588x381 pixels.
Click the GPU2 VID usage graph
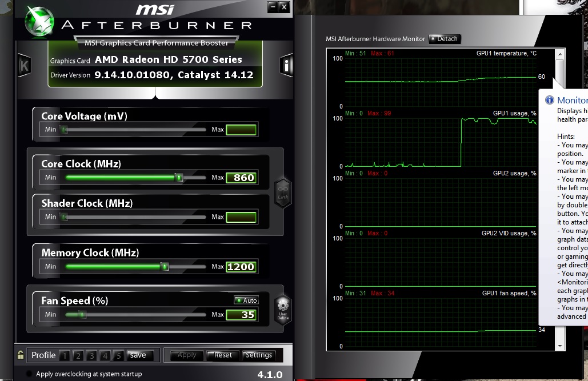(441, 262)
